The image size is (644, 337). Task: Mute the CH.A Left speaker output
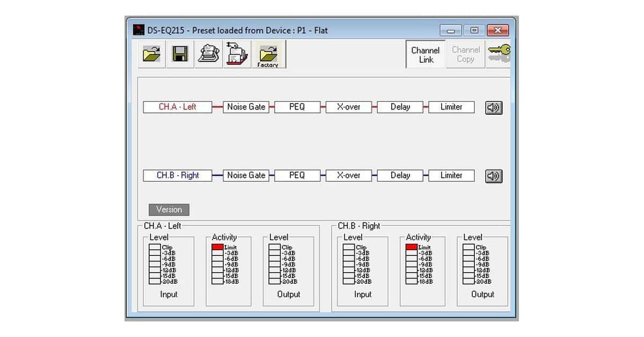pos(493,107)
